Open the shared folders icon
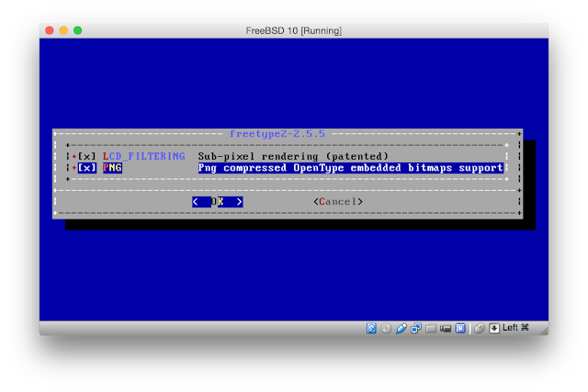Screen dimensions: 588x392 point(431,329)
